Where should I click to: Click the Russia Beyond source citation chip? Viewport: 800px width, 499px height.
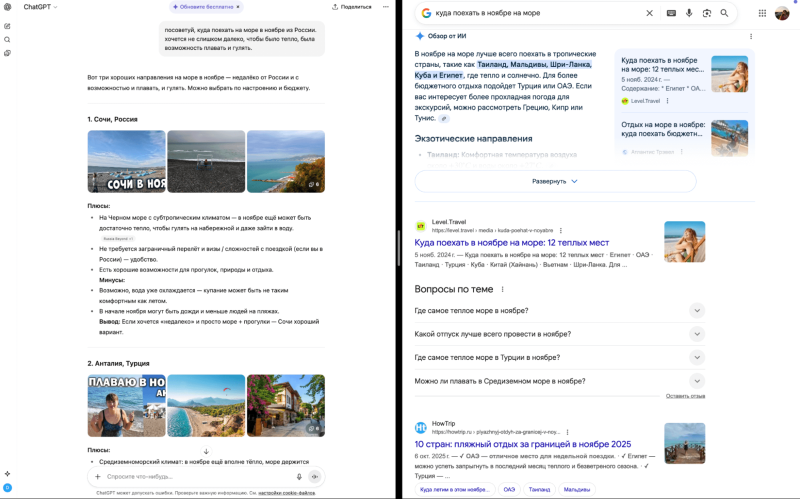[117, 239]
